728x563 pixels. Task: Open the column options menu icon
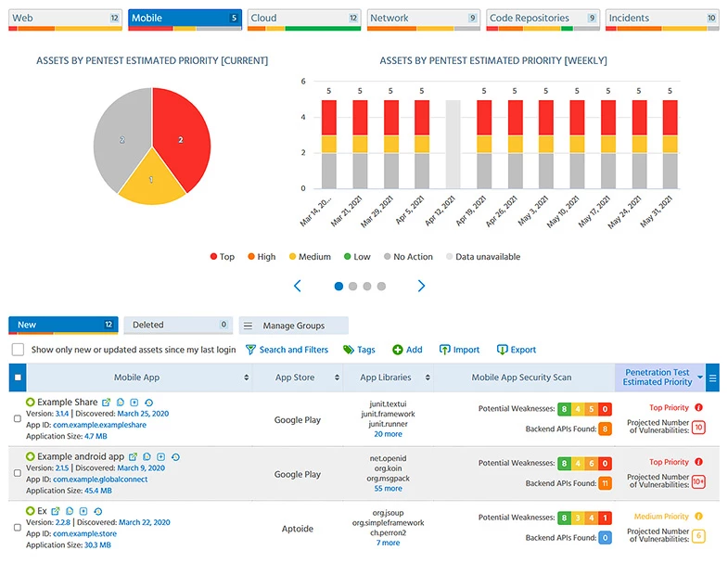(x=712, y=377)
